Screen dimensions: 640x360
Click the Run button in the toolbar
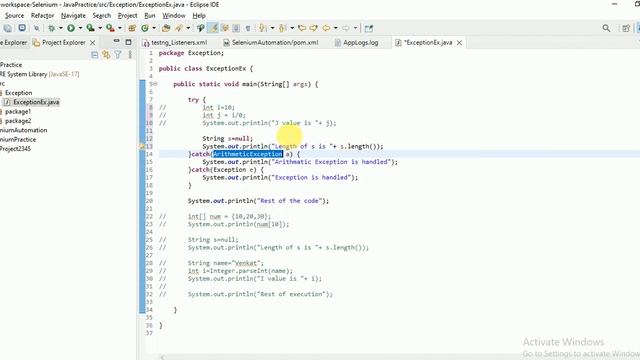pyautogui.click(x=71, y=28)
